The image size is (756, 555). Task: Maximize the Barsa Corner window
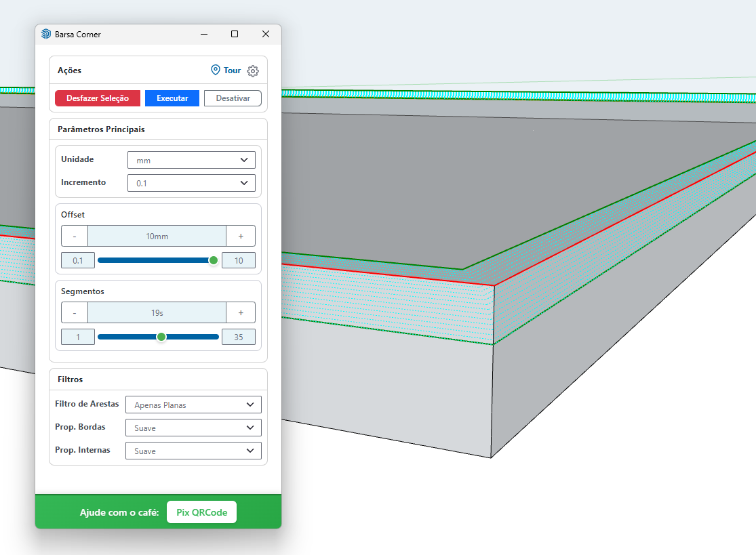(235, 34)
